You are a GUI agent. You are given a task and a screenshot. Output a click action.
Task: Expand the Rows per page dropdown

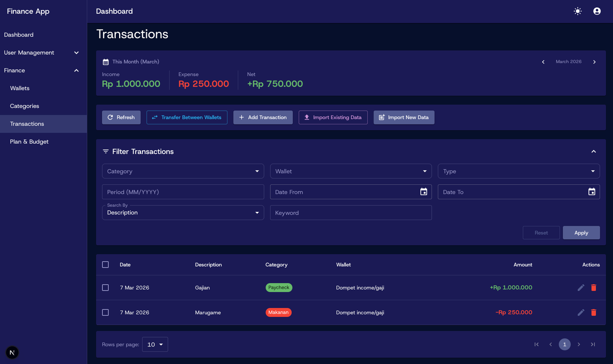pyautogui.click(x=155, y=344)
